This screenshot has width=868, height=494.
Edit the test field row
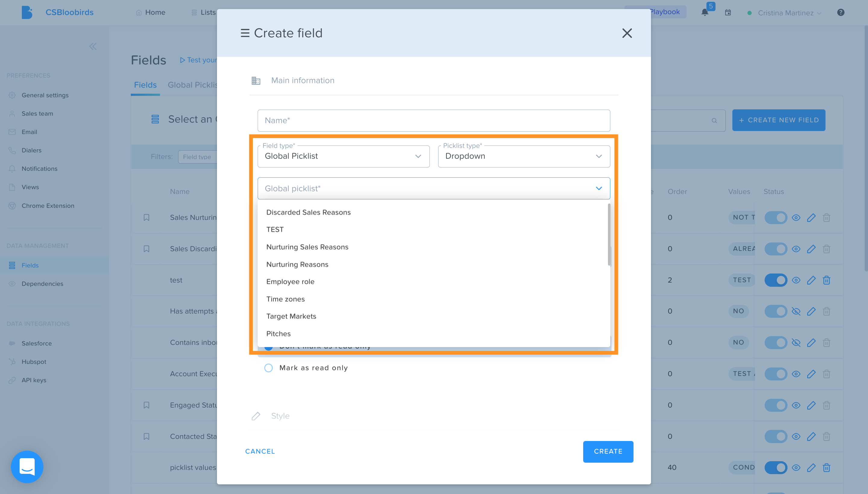pyautogui.click(x=811, y=280)
